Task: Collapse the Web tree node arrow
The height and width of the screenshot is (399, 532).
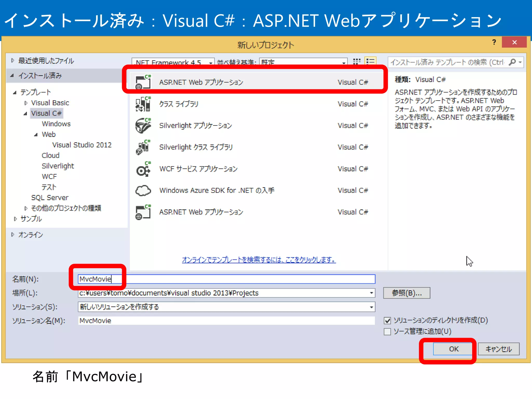Action: tap(36, 135)
